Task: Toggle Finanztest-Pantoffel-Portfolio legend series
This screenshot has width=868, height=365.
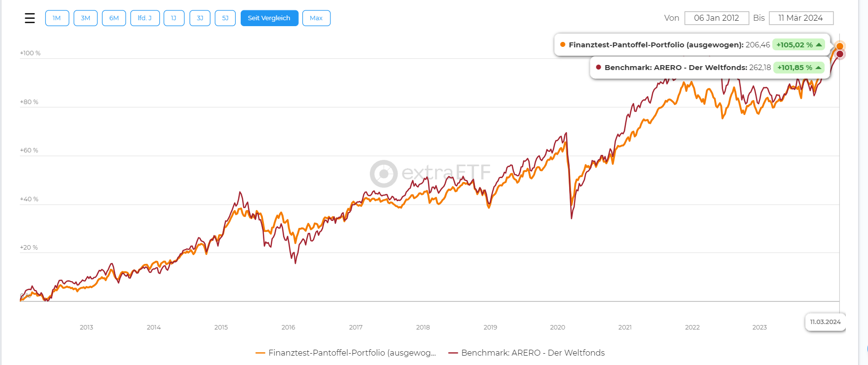Action: [x=346, y=353]
